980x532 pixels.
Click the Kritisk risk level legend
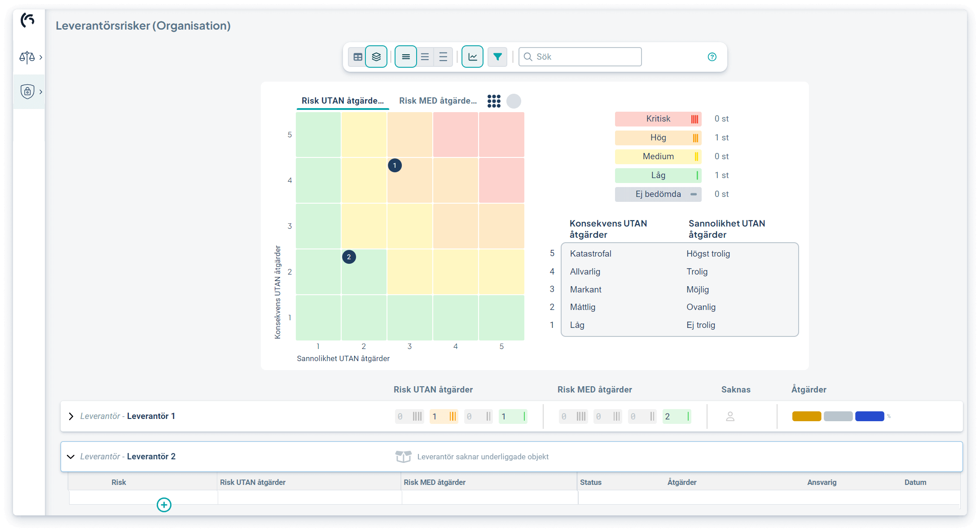click(x=658, y=119)
